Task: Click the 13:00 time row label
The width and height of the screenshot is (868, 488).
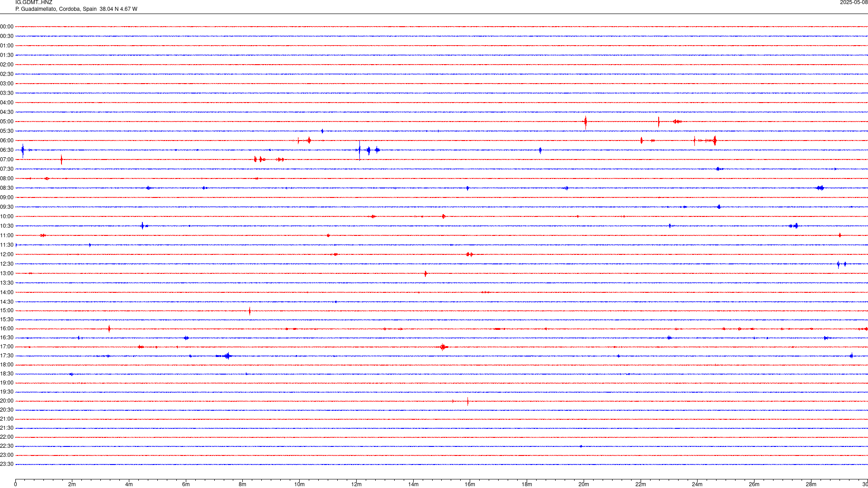Action: 7,273
